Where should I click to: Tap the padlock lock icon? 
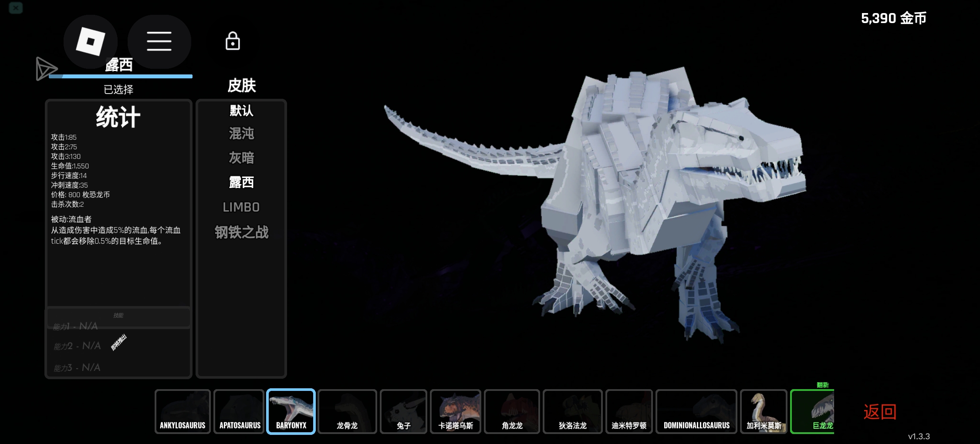233,41
